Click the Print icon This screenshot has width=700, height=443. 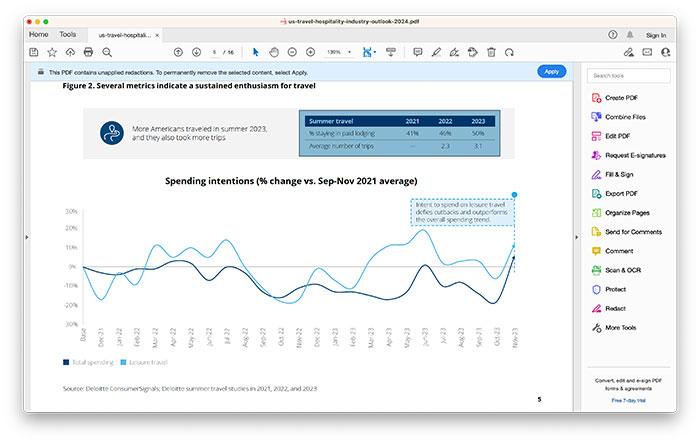click(88, 51)
